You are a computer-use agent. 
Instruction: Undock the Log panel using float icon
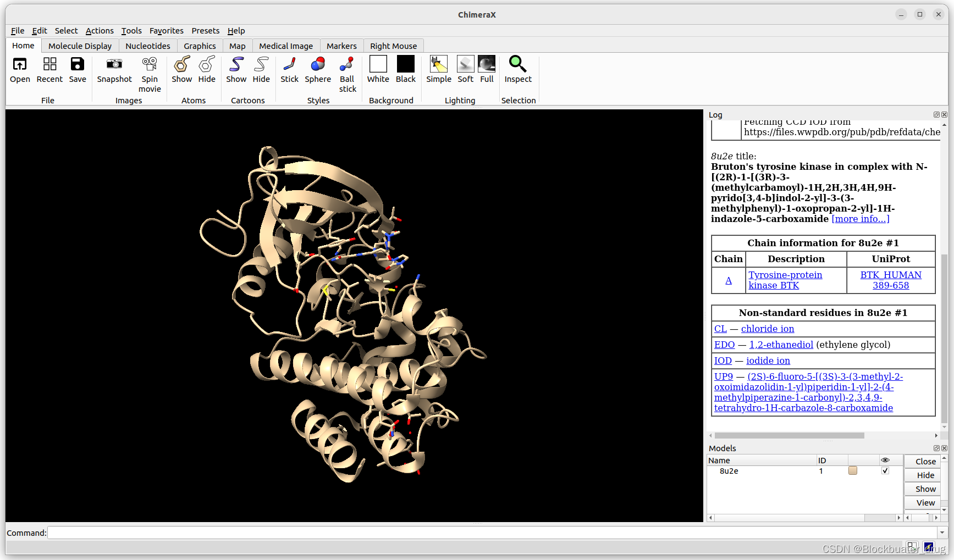936,115
